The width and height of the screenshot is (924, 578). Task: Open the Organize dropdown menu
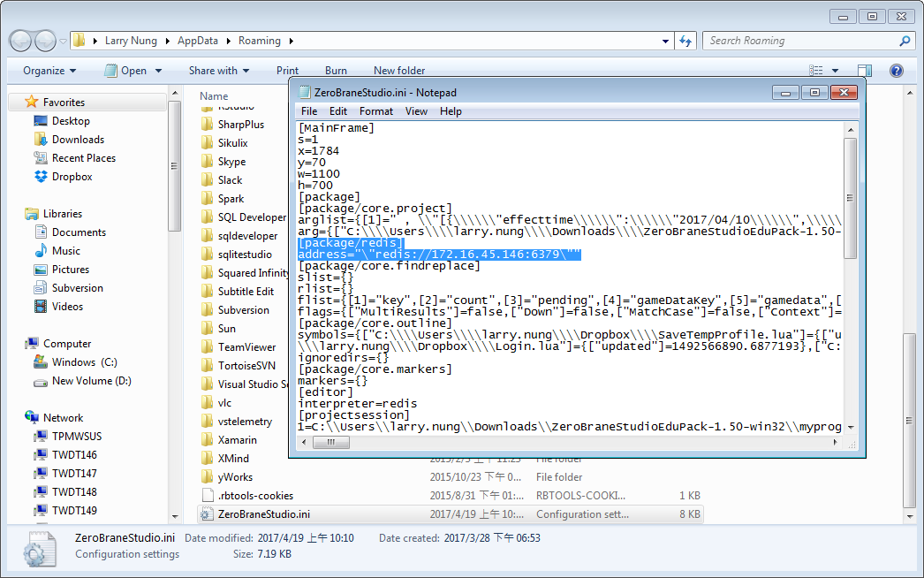(49, 71)
